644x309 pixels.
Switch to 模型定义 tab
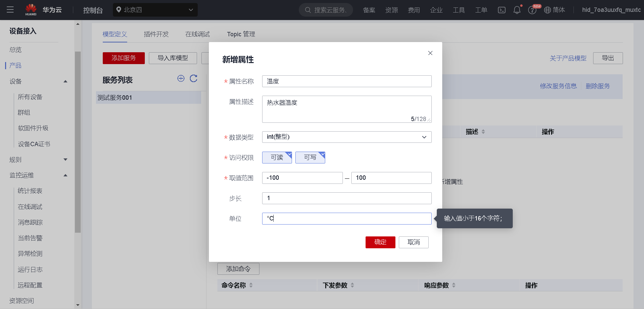pos(115,34)
